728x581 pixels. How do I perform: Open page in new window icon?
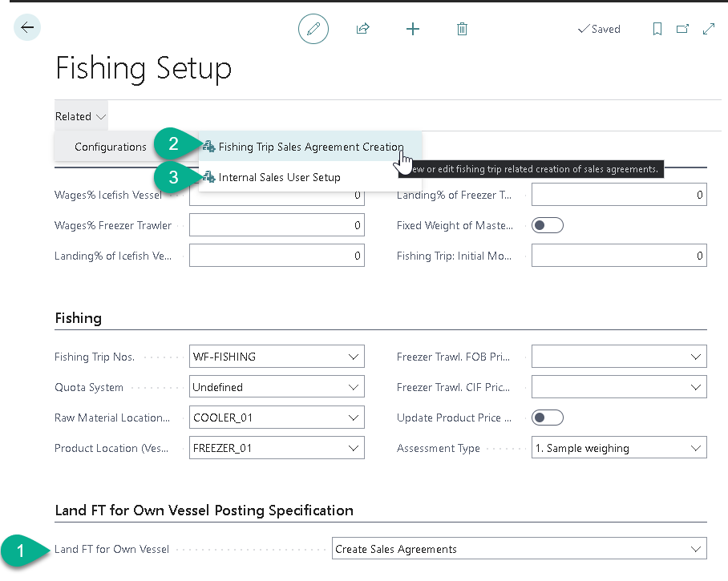(x=682, y=29)
